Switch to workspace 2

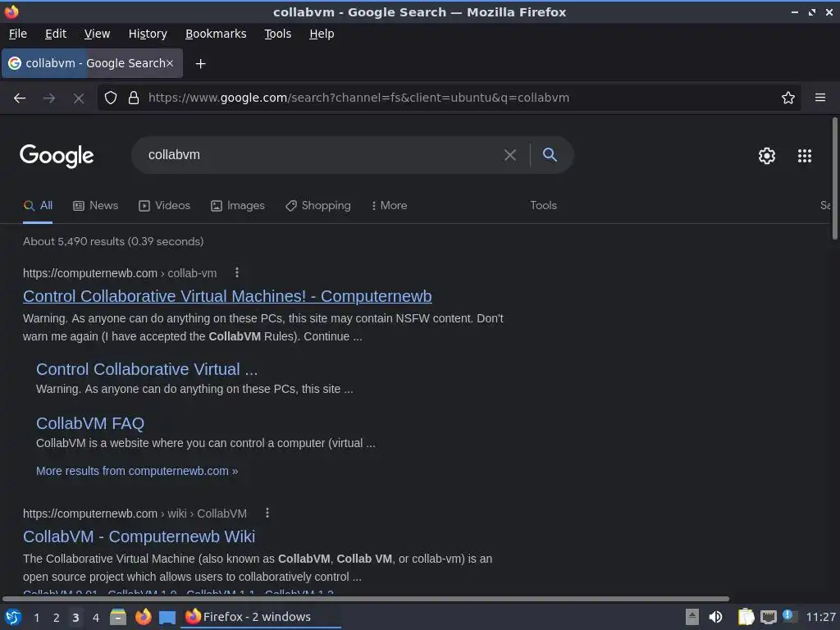[57, 618]
